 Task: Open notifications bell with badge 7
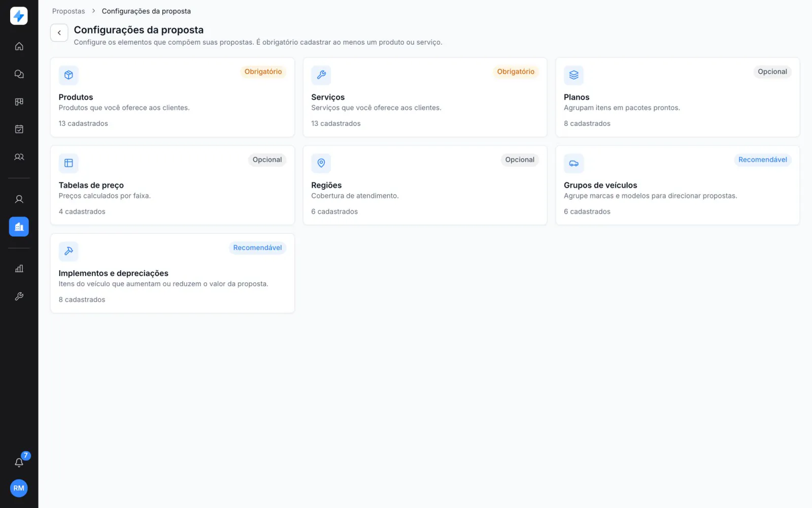tap(19, 462)
